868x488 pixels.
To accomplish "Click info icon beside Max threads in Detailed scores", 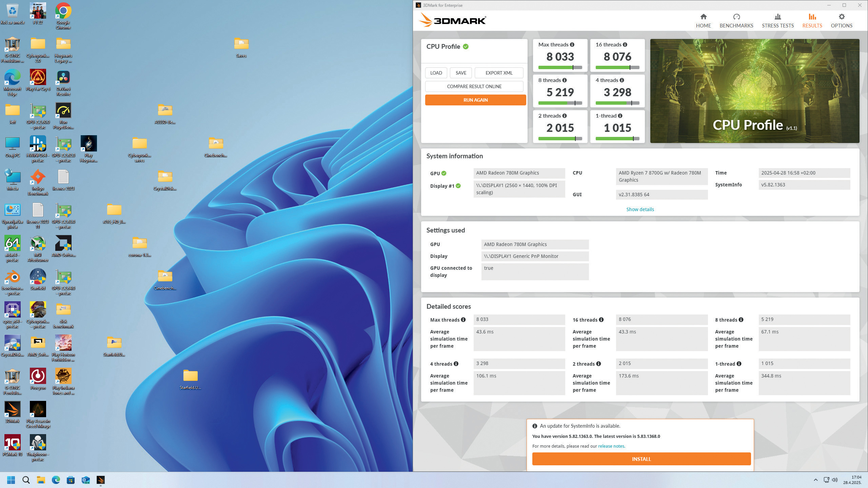I will [463, 320].
